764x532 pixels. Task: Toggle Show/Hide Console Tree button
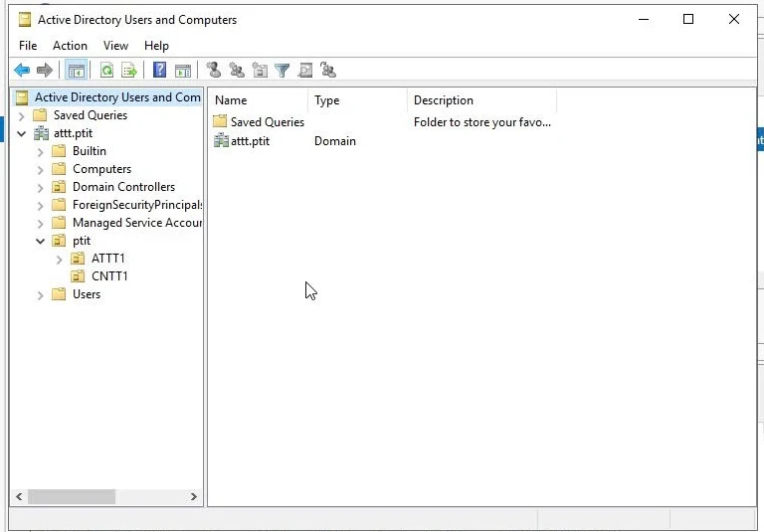(x=76, y=71)
